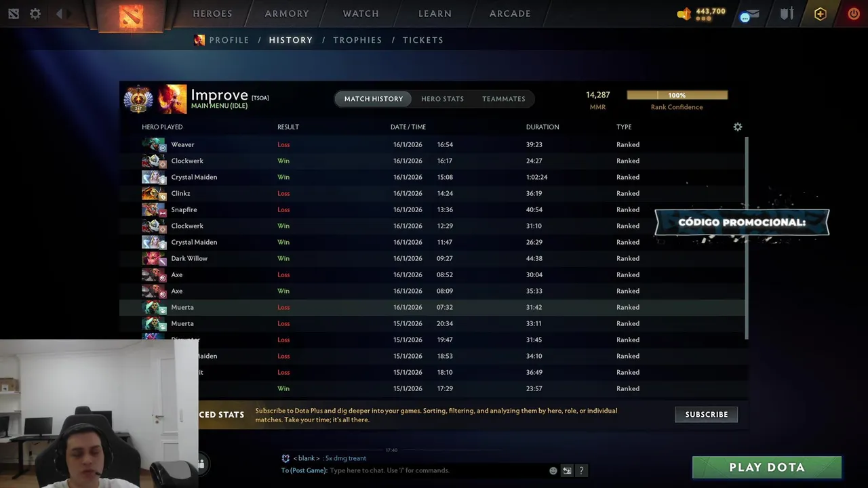868x488 pixels.
Task: Open match history column settings gear
Action: [x=738, y=127]
